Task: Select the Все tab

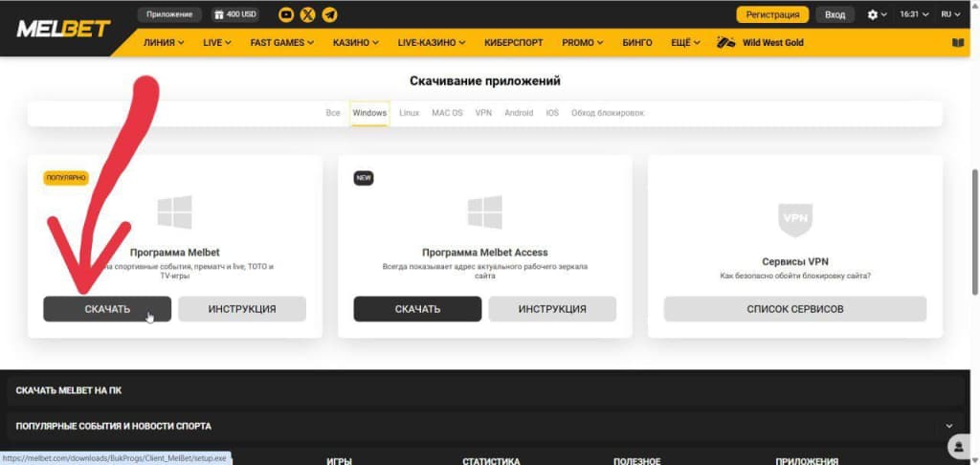Action: click(333, 113)
